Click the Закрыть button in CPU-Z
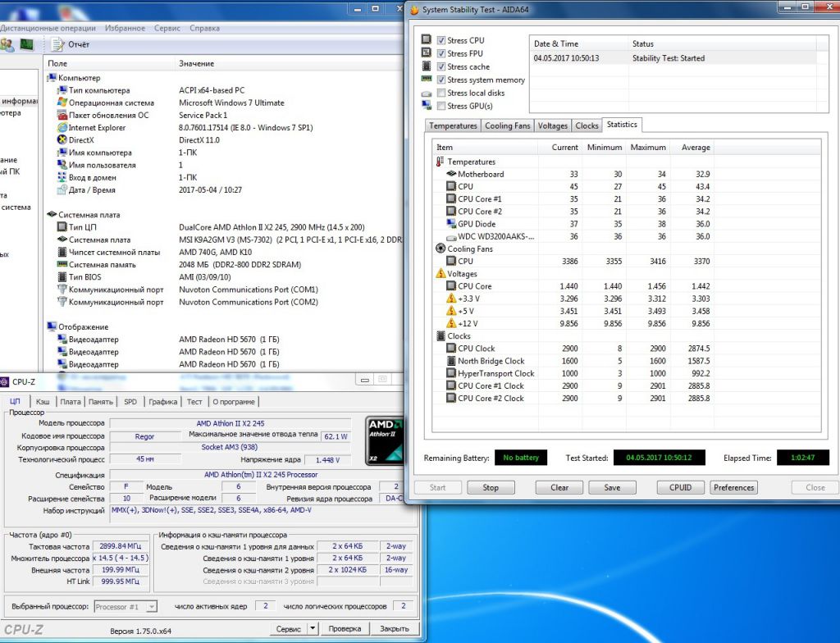The width and height of the screenshot is (840, 643). pyautogui.click(x=395, y=628)
